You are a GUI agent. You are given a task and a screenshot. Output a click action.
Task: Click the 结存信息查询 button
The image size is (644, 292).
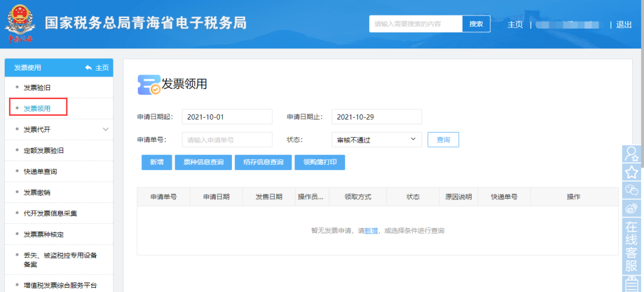coord(264,162)
